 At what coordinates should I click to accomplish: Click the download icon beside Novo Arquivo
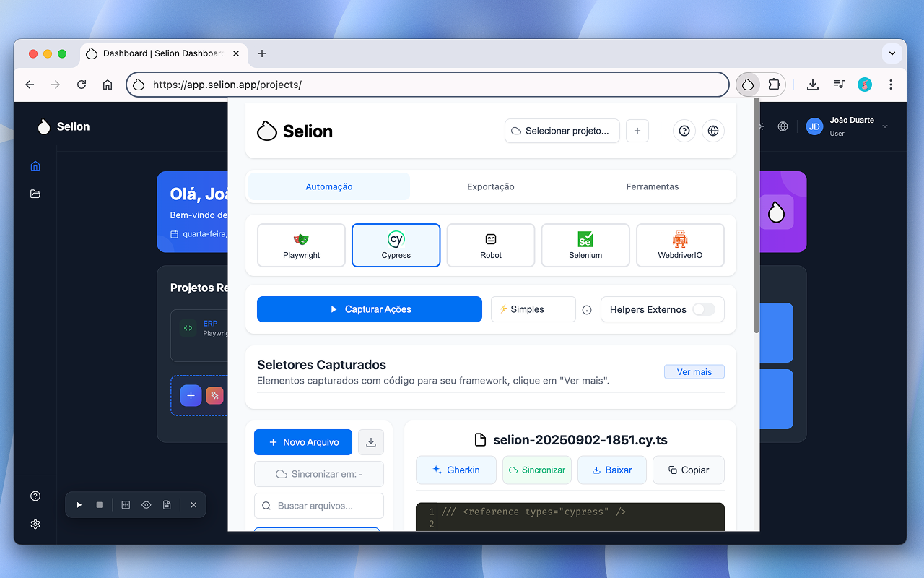tap(370, 441)
